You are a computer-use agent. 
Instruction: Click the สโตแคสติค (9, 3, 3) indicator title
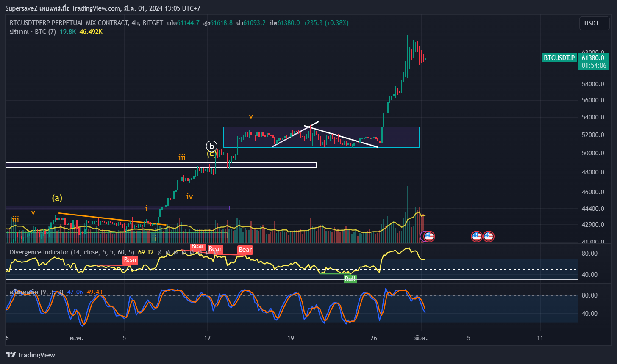click(36, 292)
